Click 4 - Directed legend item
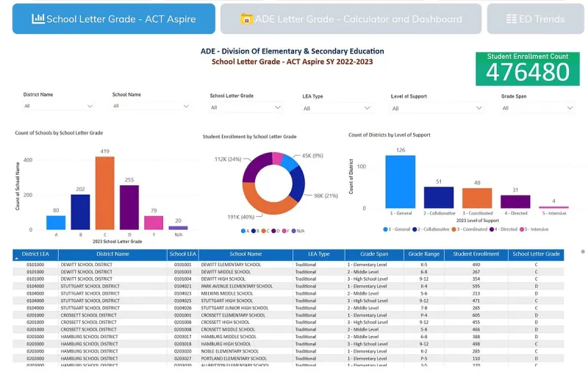The image size is (588, 377). [503, 229]
